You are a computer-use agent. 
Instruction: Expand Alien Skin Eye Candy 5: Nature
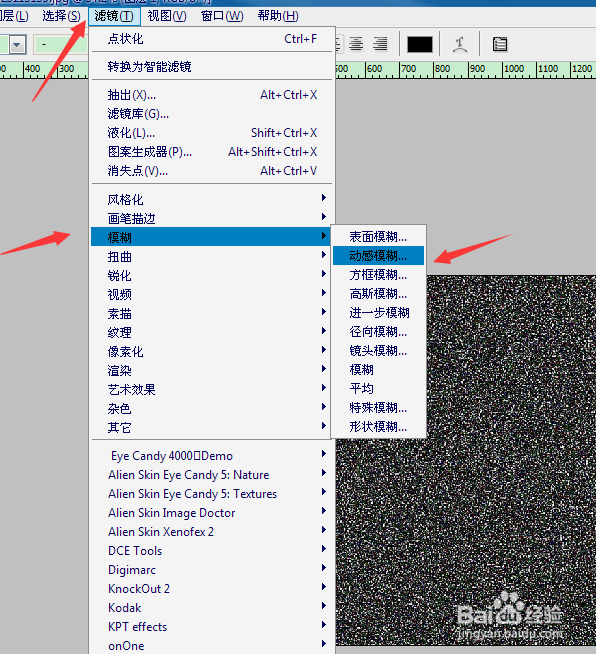click(x=212, y=475)
